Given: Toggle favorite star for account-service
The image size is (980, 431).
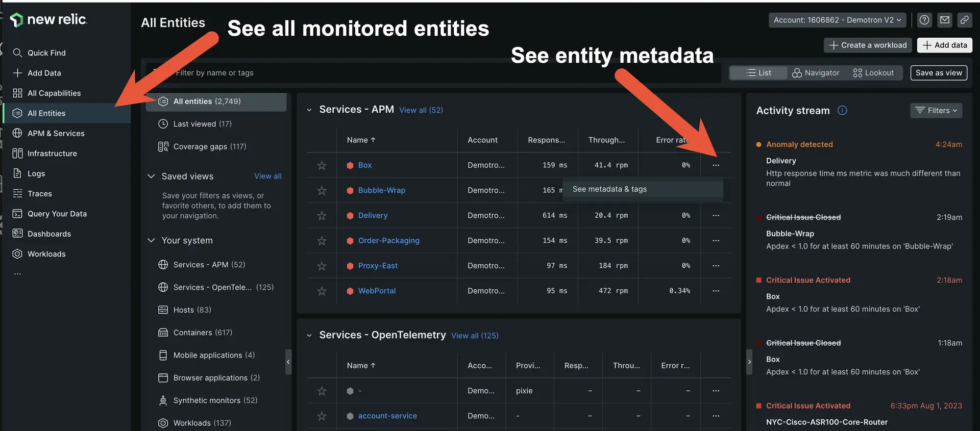Looking at the screenshot, I should tap(322, 416).
